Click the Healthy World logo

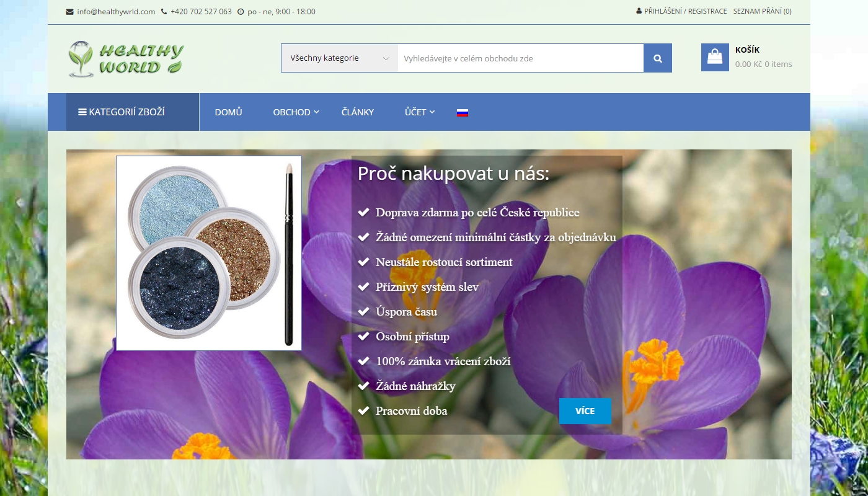point(126,59)
